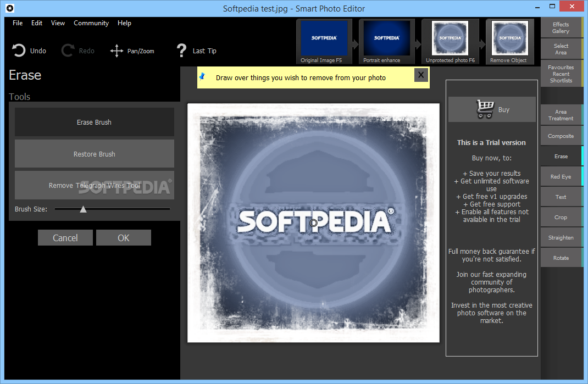Activate the Pan/Zoom crosshair tool

(x=117, y=51)
